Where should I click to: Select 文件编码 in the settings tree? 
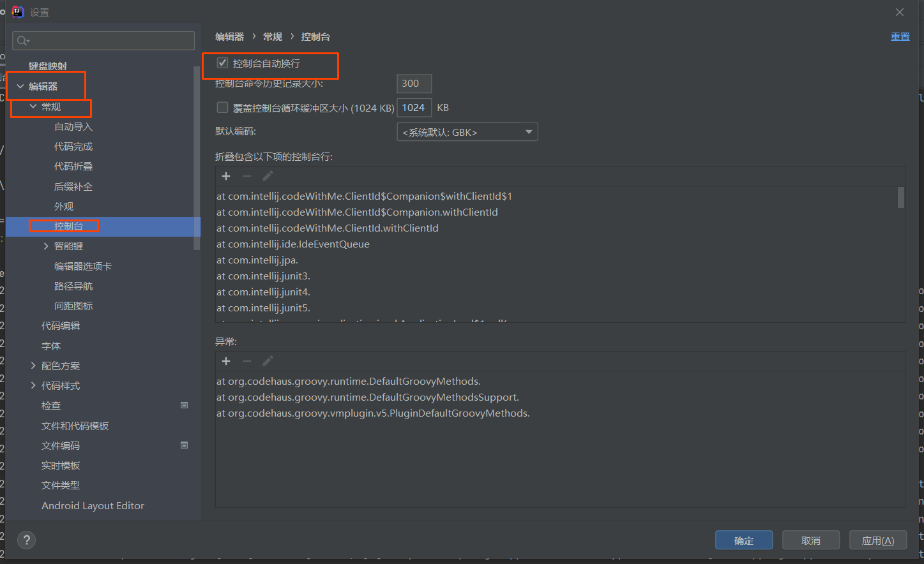click(61, 445)
